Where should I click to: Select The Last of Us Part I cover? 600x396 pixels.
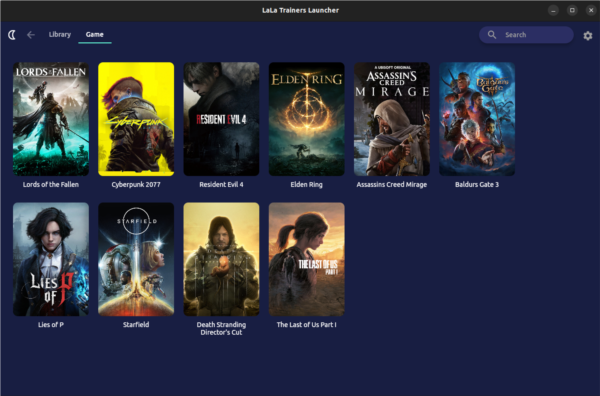tap(307, 259)
